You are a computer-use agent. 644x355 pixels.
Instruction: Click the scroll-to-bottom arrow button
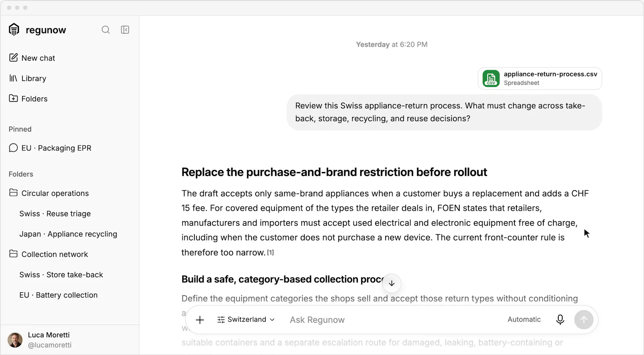tap(392, 283)
